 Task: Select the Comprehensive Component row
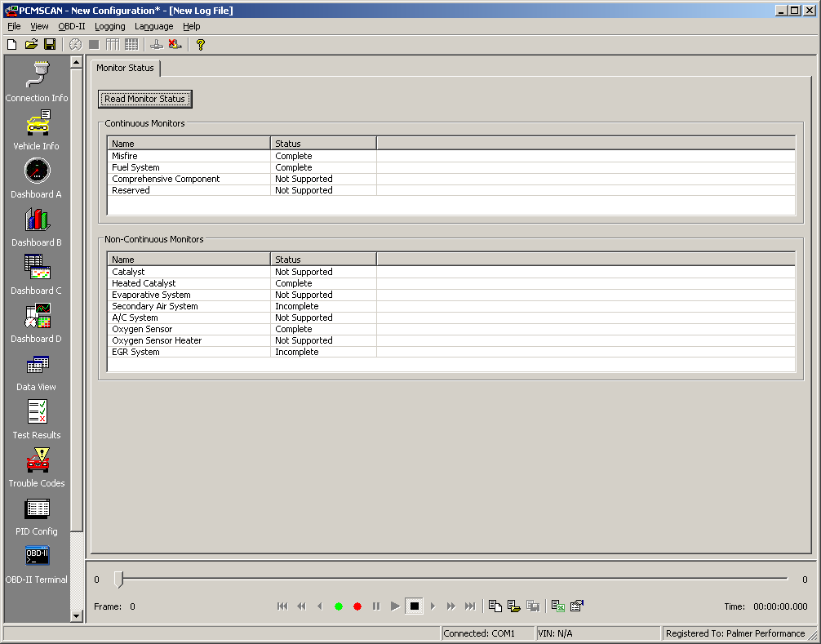point(451,179)
